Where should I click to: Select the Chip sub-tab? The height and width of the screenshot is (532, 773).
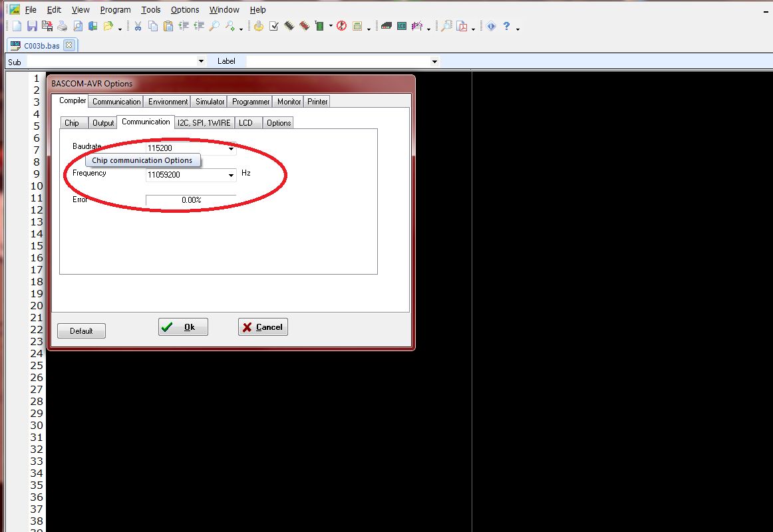coord(74,122)
